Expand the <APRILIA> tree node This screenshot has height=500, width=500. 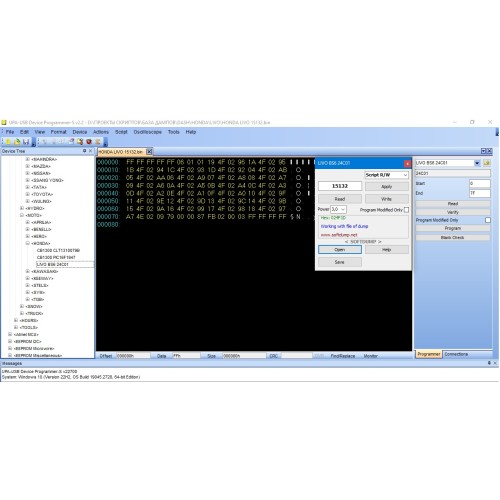28,222
